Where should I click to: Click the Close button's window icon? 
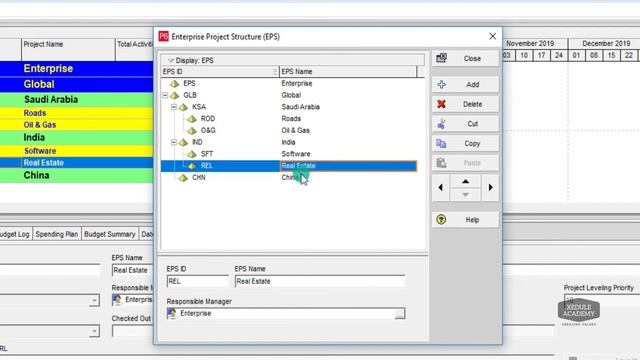(441, 58)
